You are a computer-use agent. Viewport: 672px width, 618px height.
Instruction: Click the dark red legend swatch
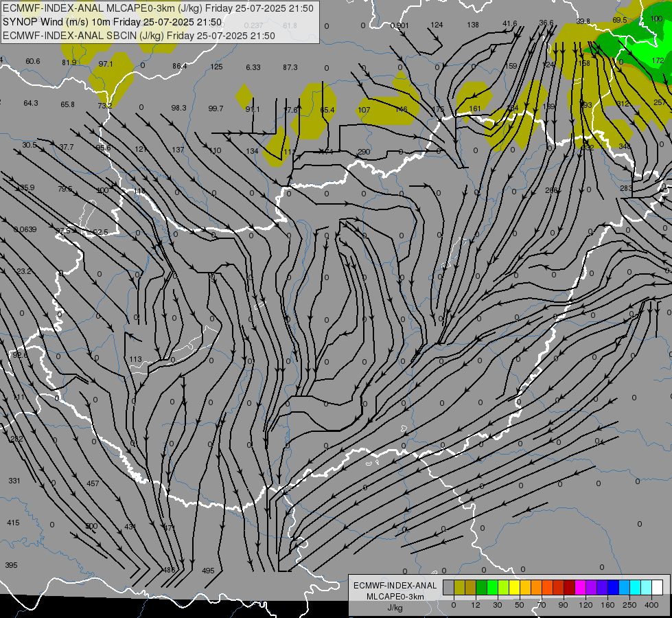(569, 587)
